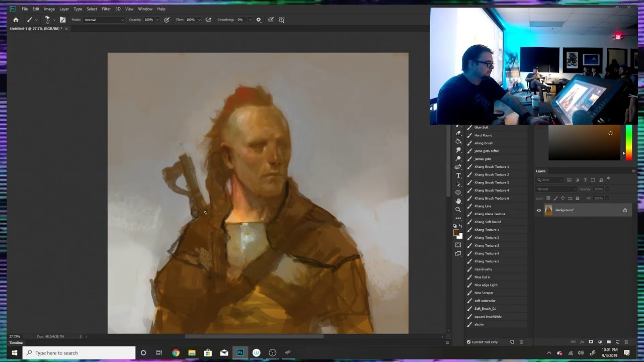
Task: Open the Window menu
Action: [x=145, y=9]
